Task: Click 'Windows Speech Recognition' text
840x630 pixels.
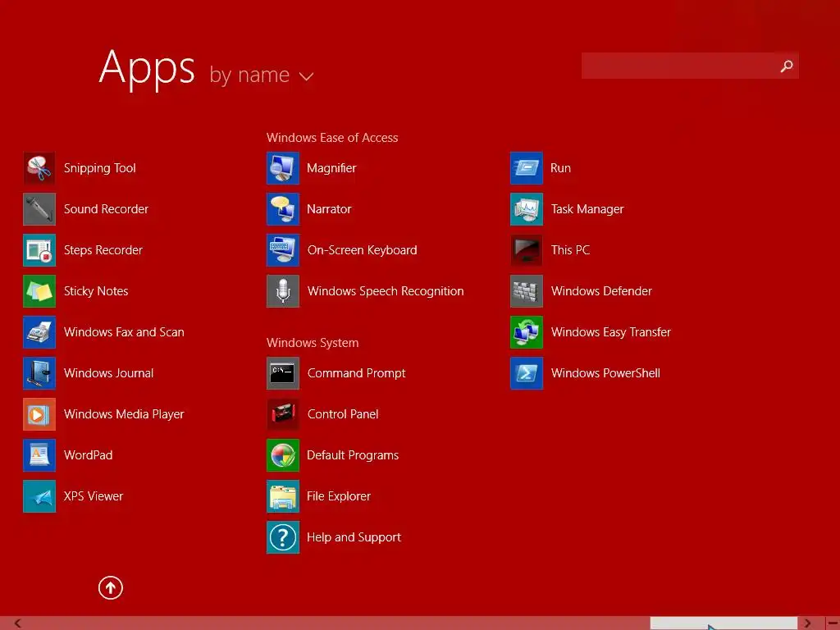Action: (386, 291)
